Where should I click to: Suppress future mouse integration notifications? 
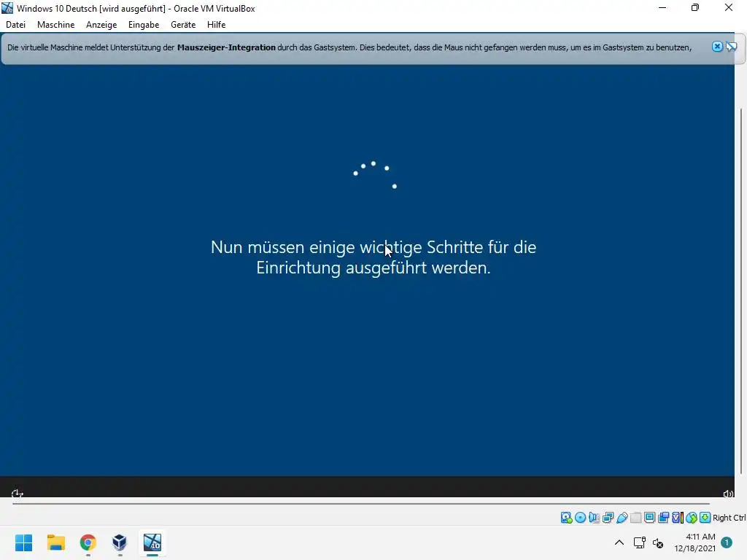coord(731,47)
